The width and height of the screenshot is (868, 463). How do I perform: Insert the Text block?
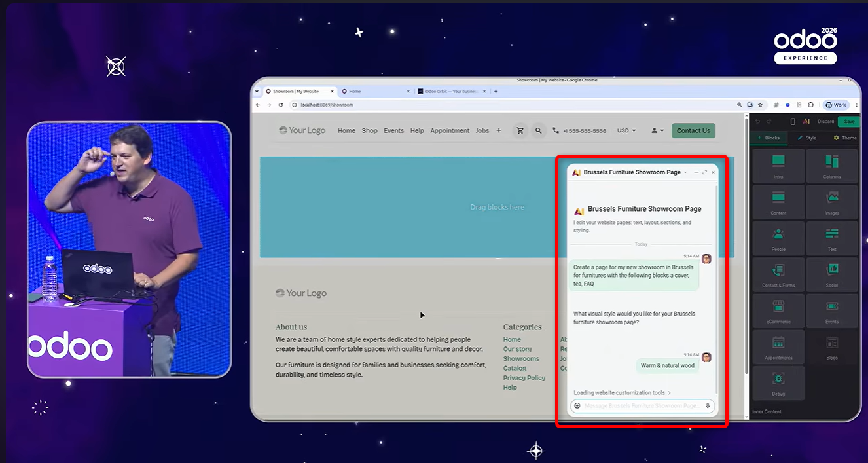[832, 238]
